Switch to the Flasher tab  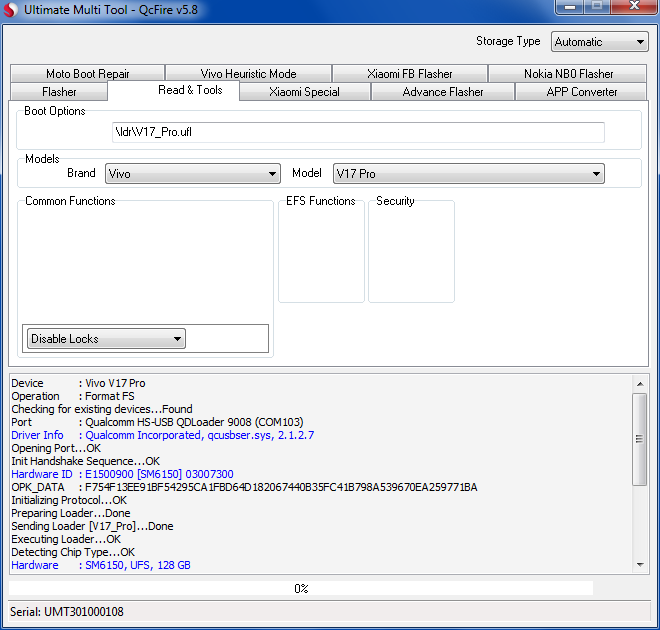click(x=59, y=92)
